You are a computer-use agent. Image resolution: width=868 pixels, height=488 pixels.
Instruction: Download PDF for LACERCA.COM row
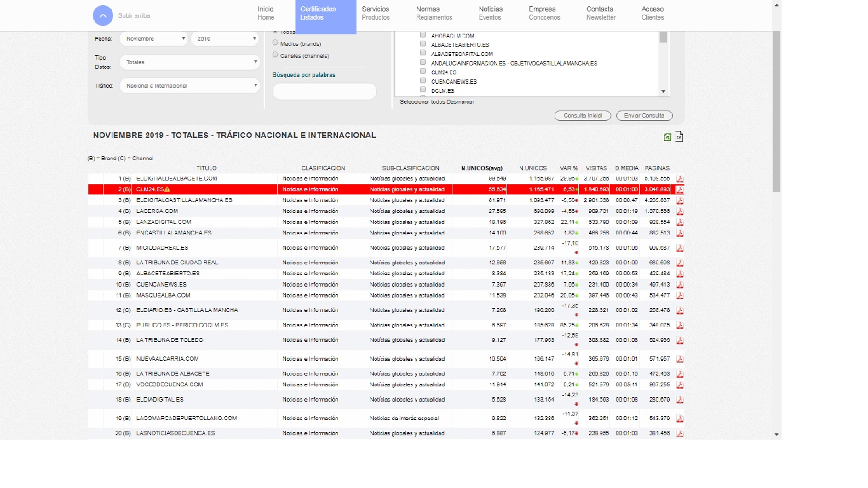[x=679, y=211]
